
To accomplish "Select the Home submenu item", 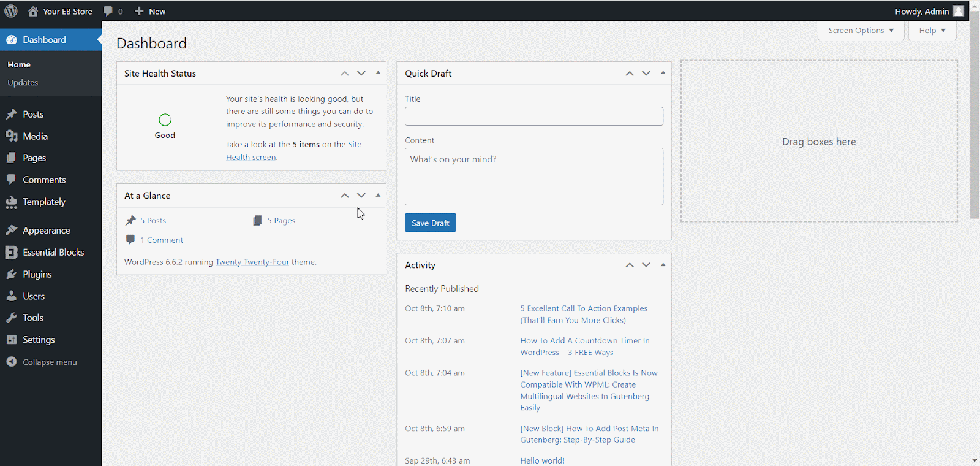I will pos(19,64).
